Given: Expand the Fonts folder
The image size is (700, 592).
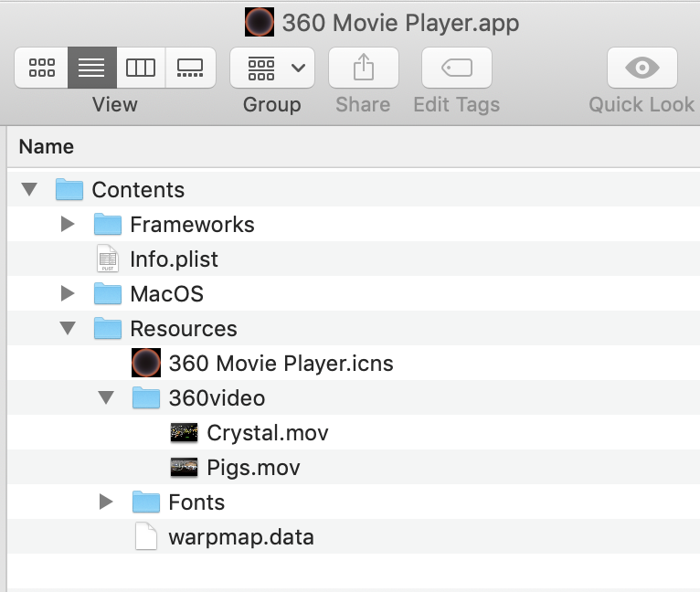Looking at the screenshot, I should [x=106, y=502].
